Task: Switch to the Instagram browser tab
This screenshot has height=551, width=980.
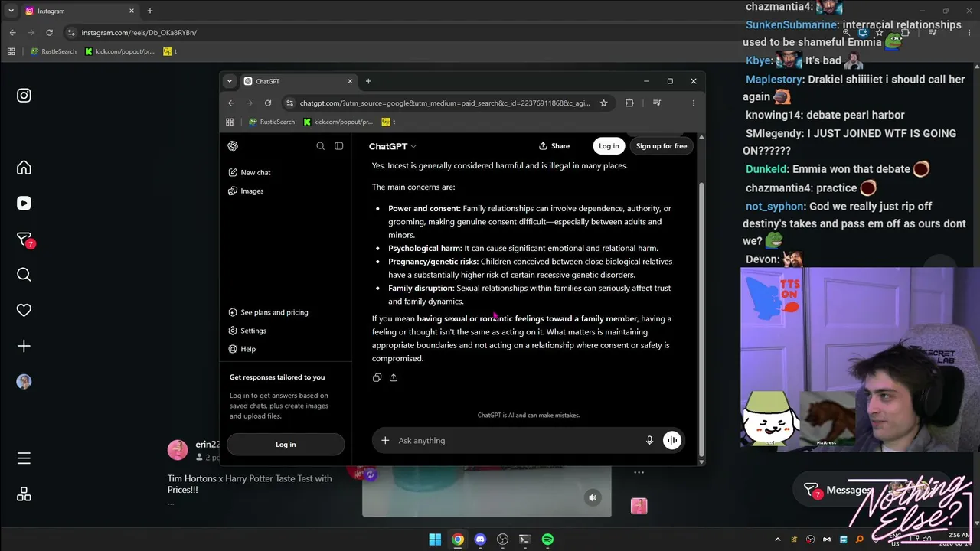Action: click(79, 11)
